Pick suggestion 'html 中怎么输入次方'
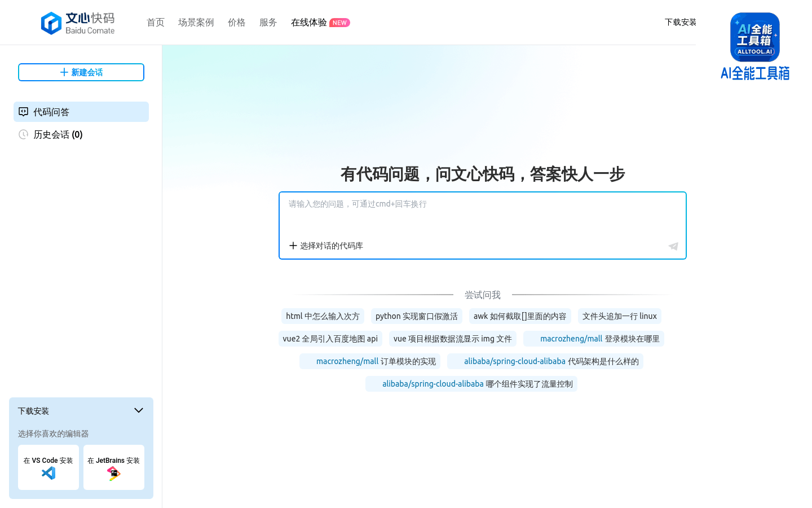This screenshot has height=508, width=812. point(323,316)
